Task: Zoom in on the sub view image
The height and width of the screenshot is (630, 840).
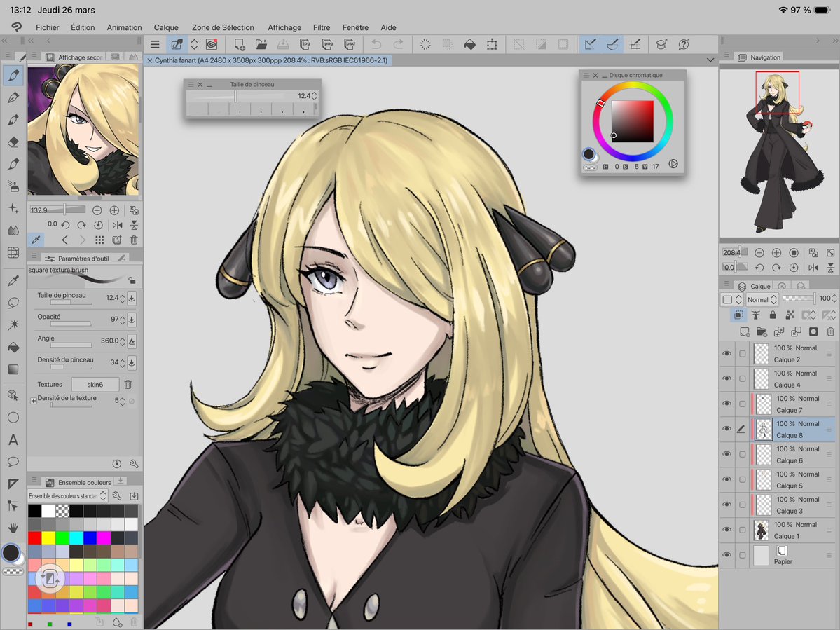Action: (114, 210)
